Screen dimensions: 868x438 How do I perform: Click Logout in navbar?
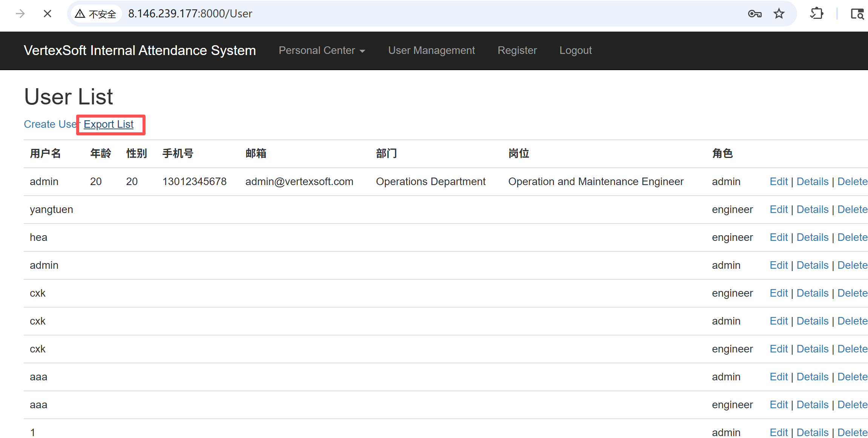click(x=576, y=50)
